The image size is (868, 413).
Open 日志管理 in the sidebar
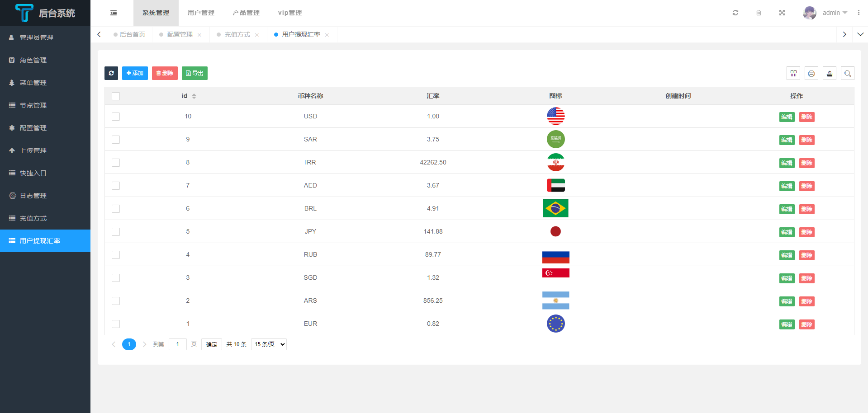(x=45, y=196)
